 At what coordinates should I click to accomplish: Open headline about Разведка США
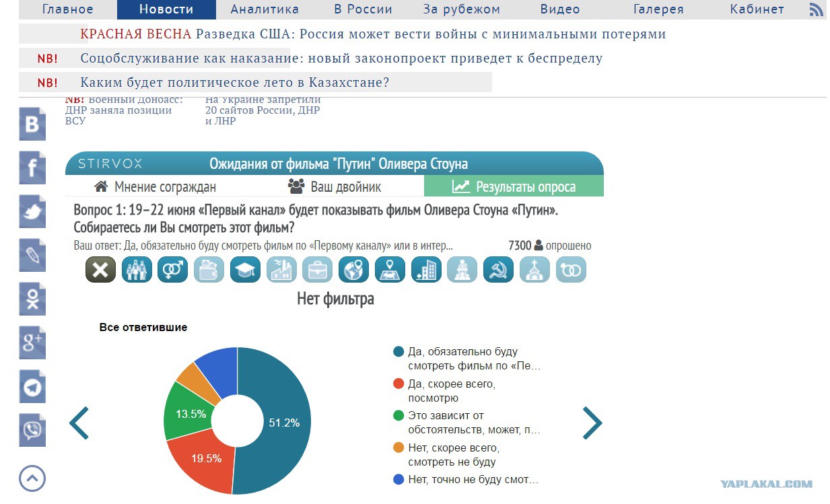pos(429,34)
